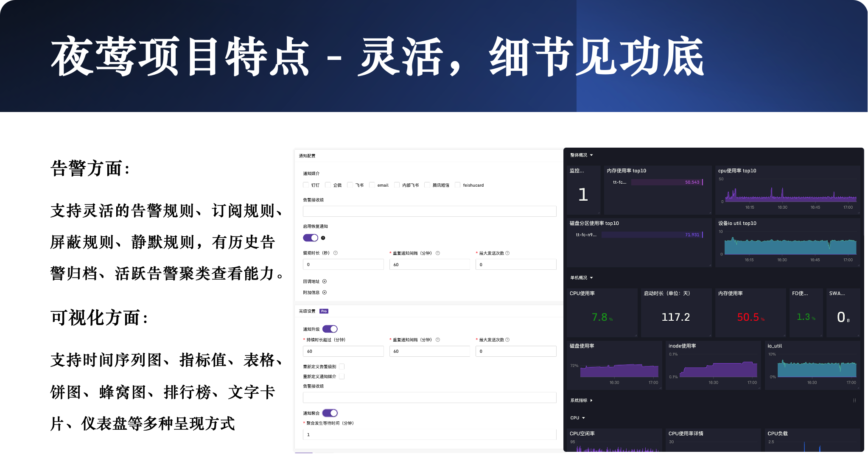Check the 钉钉 notification checkbox

(306, 185)
